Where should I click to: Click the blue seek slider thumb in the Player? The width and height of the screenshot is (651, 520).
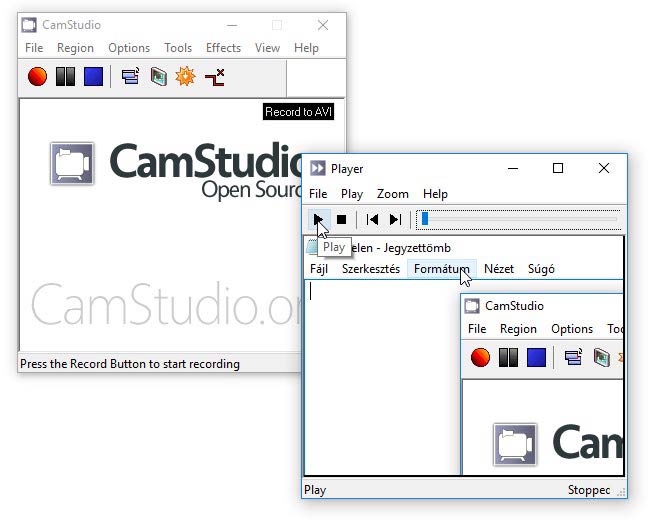point(425,218)
